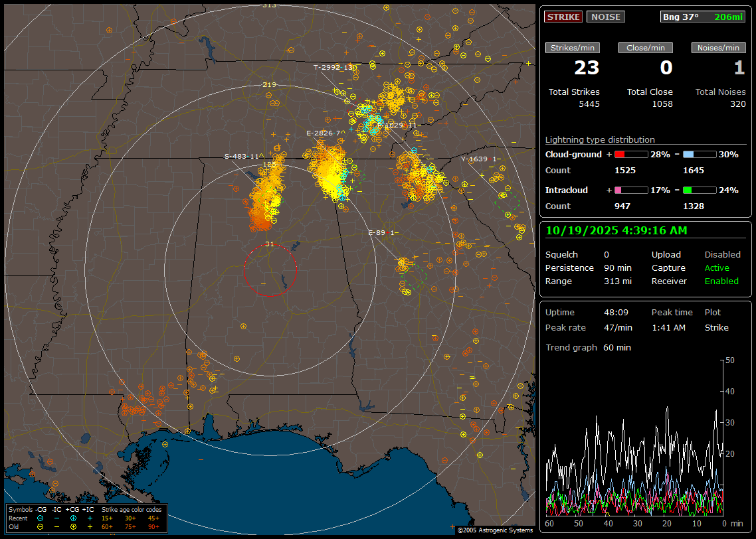
Task: Click the old positive cloud-ground legend symbol
Action: [x=72, y=526]
